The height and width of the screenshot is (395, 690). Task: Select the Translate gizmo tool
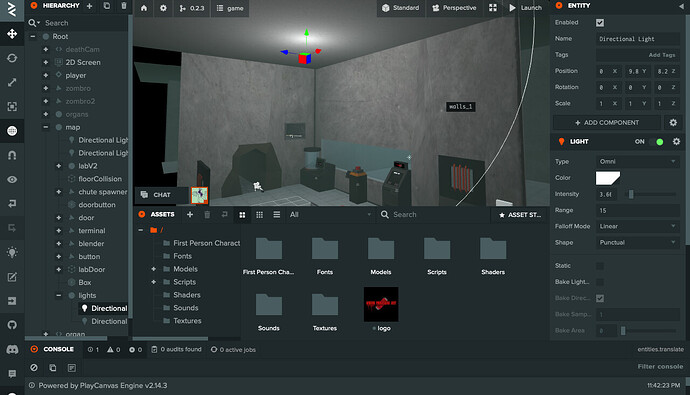[x=12, y=34]
